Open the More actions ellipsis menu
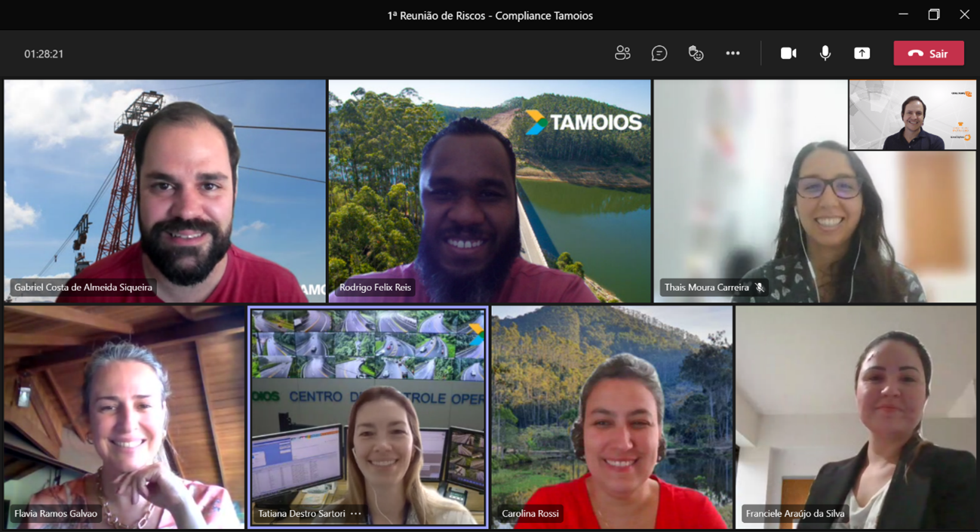Viewport: 980px width, 532px height. click(x=733, y=53)
